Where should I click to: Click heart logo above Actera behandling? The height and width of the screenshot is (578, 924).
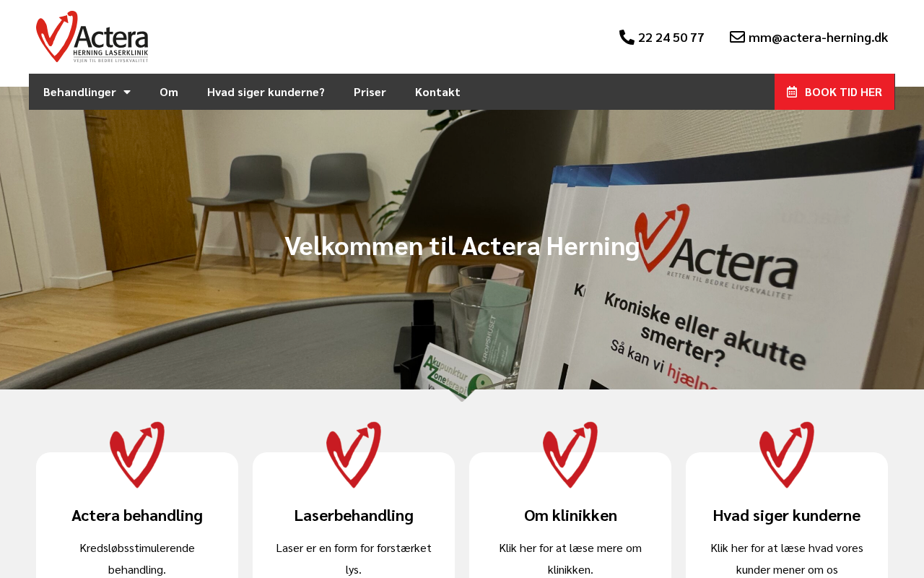(137, 455)
